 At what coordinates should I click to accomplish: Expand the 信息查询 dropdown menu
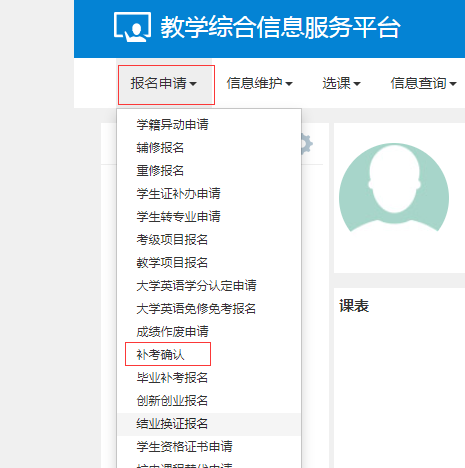pyautogui.click(x=423, y=83)
